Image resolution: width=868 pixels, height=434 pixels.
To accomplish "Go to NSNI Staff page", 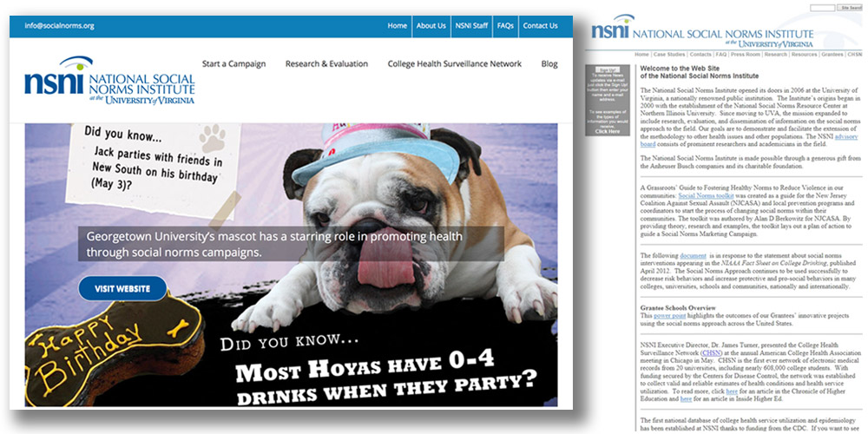I will pyautogui.click(x=471, y=26).
